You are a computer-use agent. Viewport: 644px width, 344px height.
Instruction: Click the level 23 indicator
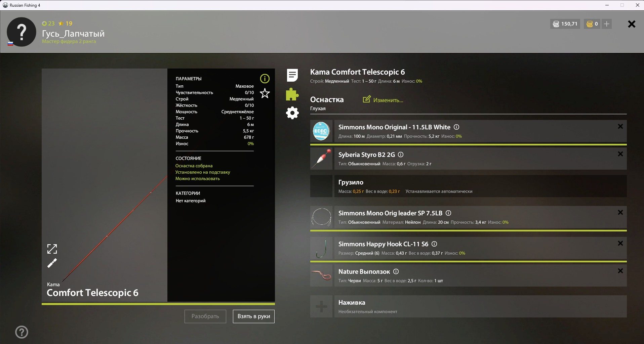(x=48, y=24)
